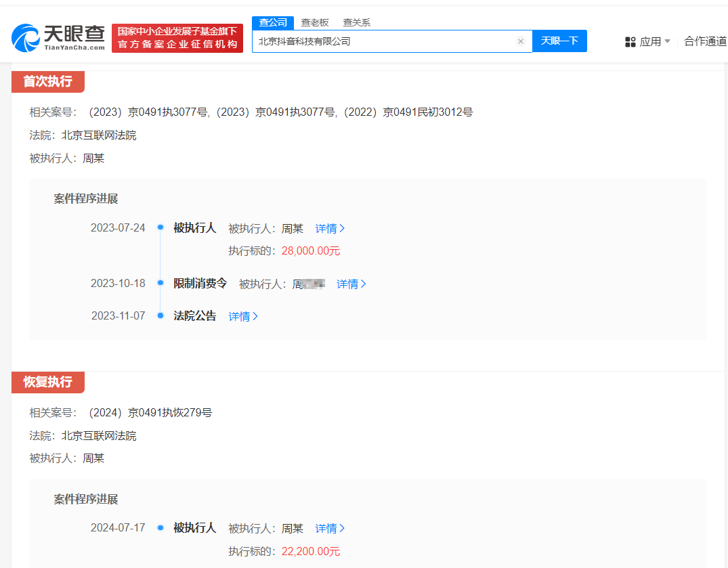Click the red 恢复执行 badge
The image size is (728, 568).
tap(48, 383)
